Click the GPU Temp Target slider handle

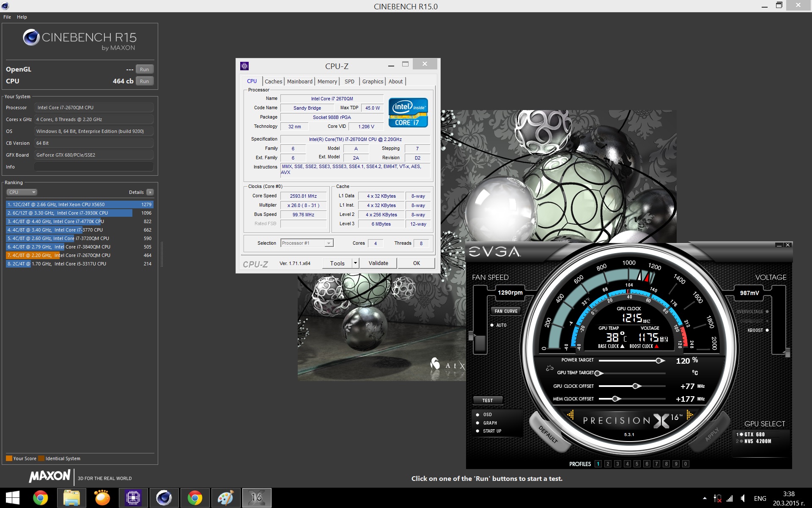point(598,373)
